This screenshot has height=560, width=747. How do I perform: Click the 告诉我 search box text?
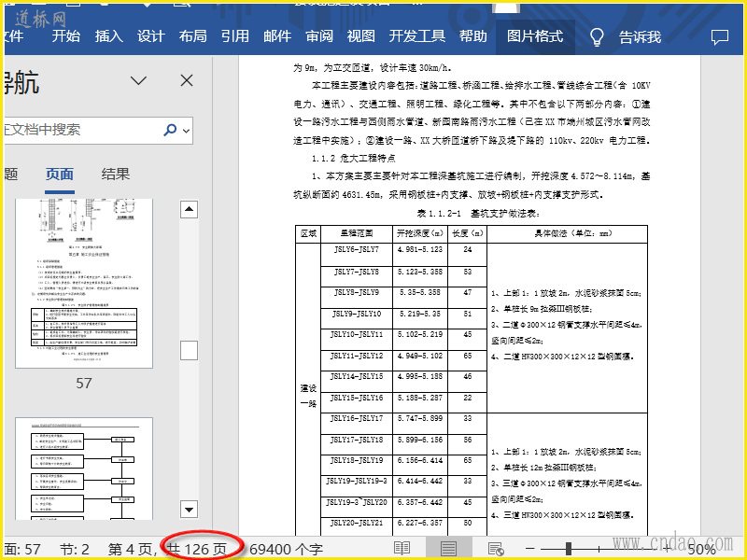pos(640,36)
